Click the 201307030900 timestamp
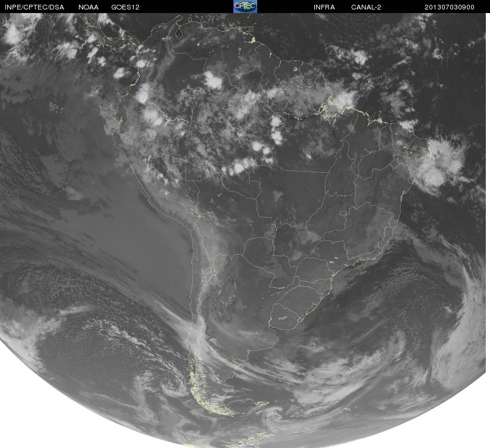This screenshot has height=448, width=490. click(450, 7)
